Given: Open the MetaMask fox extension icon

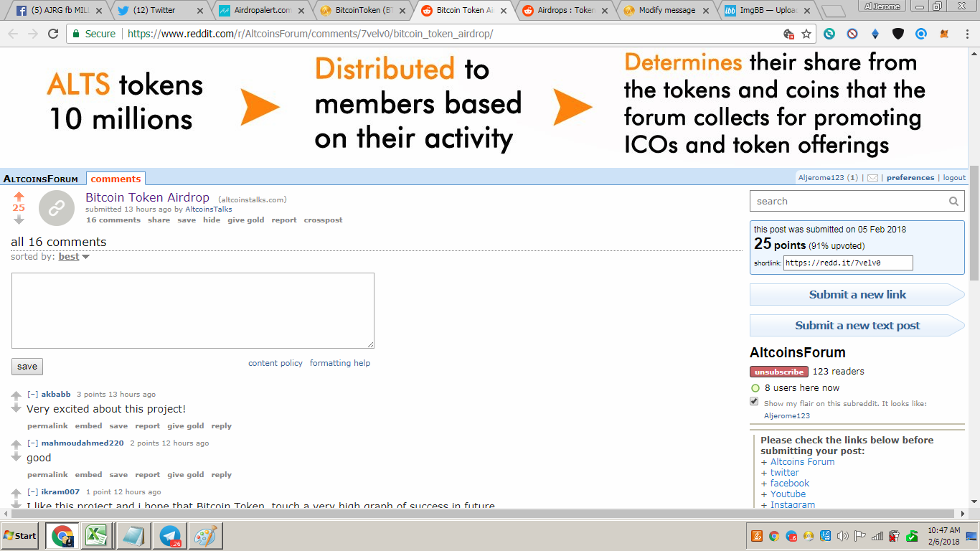Looking at the screenshot, I should pyautogui.click(x=945, y=34).
